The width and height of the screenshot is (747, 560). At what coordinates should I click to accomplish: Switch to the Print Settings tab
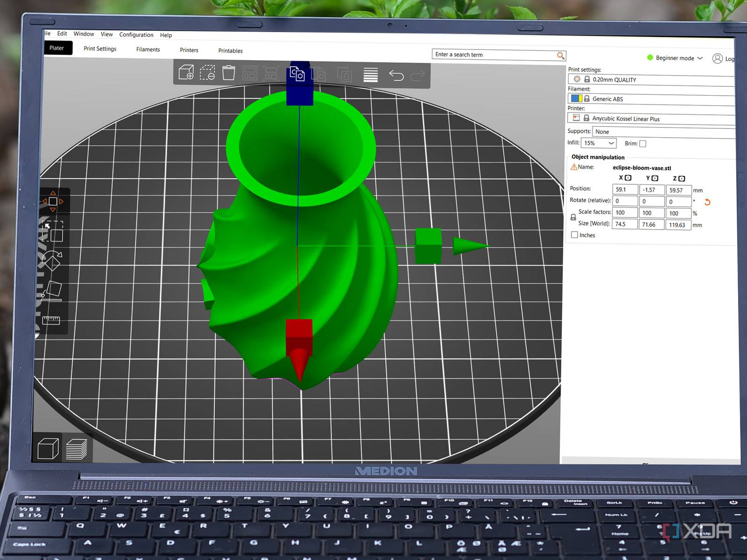coord(100,49)
